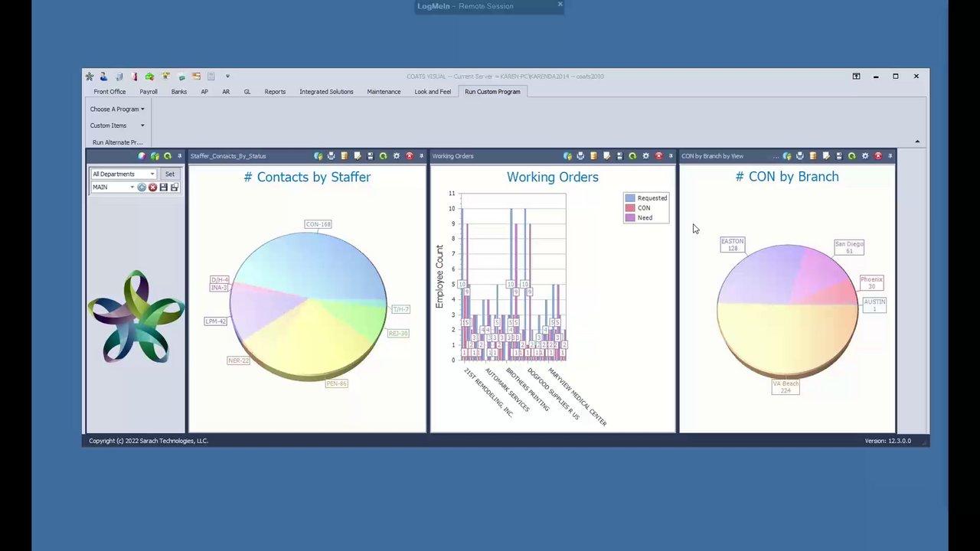Click the Set button

pos(170,174)
